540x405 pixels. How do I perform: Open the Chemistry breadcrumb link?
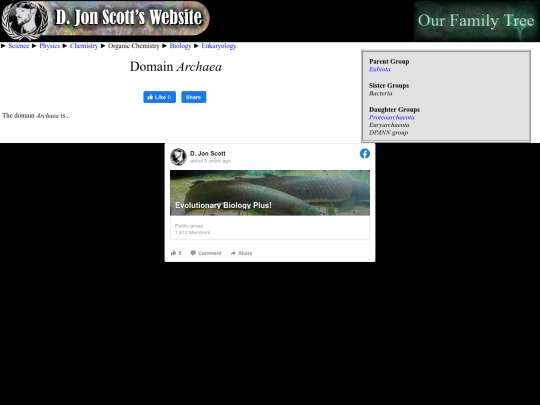pyautogui.click(x=84, y=46)
